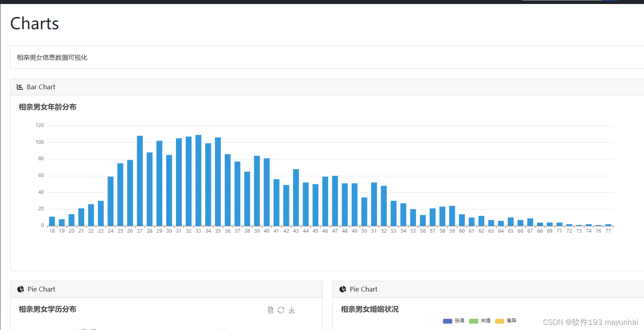This screenshot has height=330, width=644.
Task: Click the pie icon in the 相亲男女婚姻状况 panel header
Action: click(x=343, y=289)
